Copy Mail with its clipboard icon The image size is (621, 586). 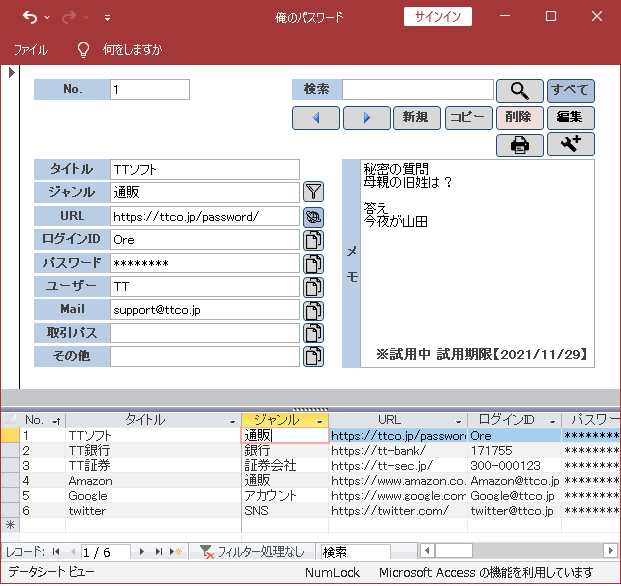coord(313,310)
